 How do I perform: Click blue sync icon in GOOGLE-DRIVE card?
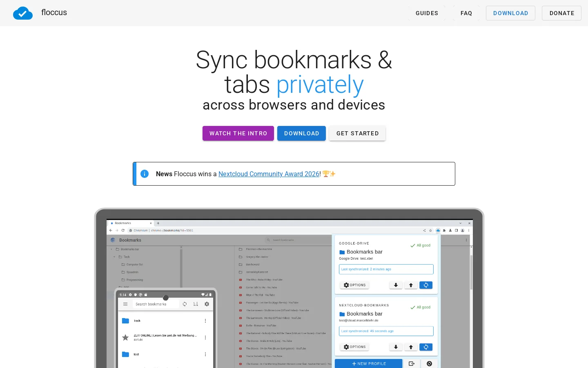(426, 285)
